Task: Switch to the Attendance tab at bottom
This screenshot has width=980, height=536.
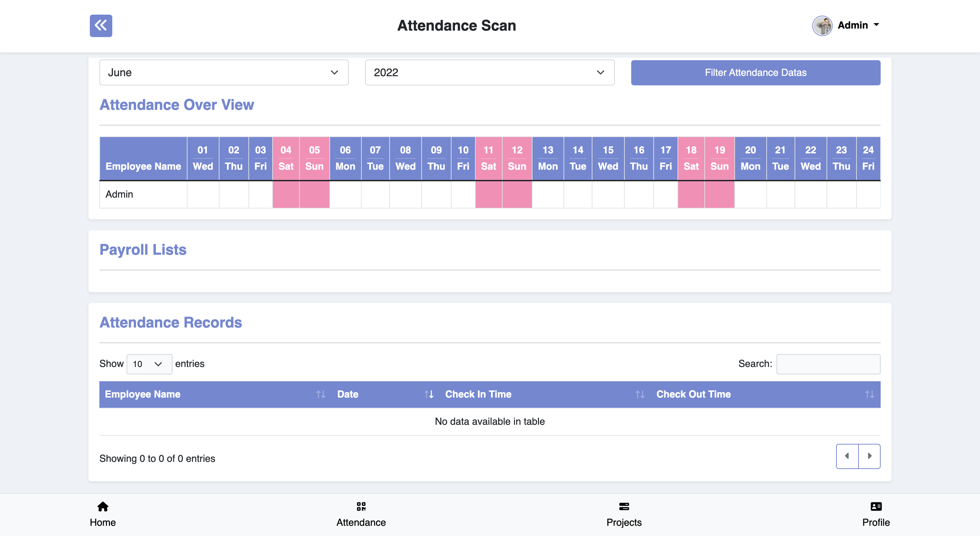Action: (361, 514)
